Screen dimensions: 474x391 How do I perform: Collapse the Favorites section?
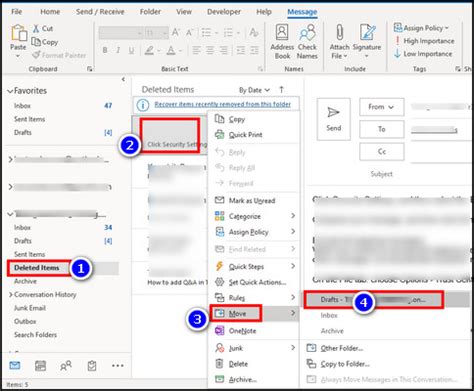[10, 91]
